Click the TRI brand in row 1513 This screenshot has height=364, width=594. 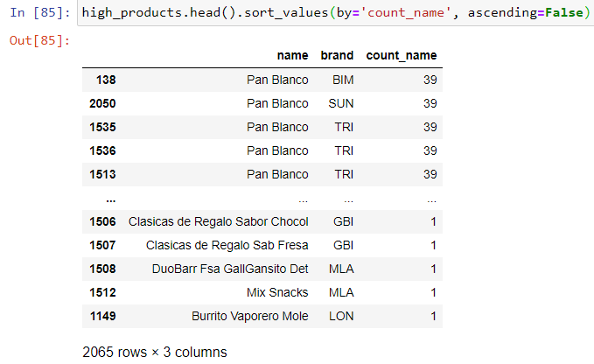pos(344,174)
